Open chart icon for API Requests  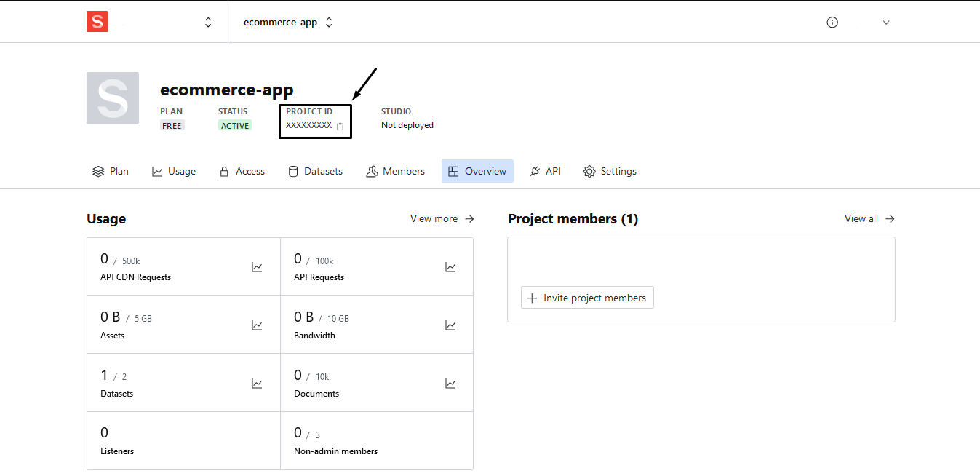click(450, 267)
